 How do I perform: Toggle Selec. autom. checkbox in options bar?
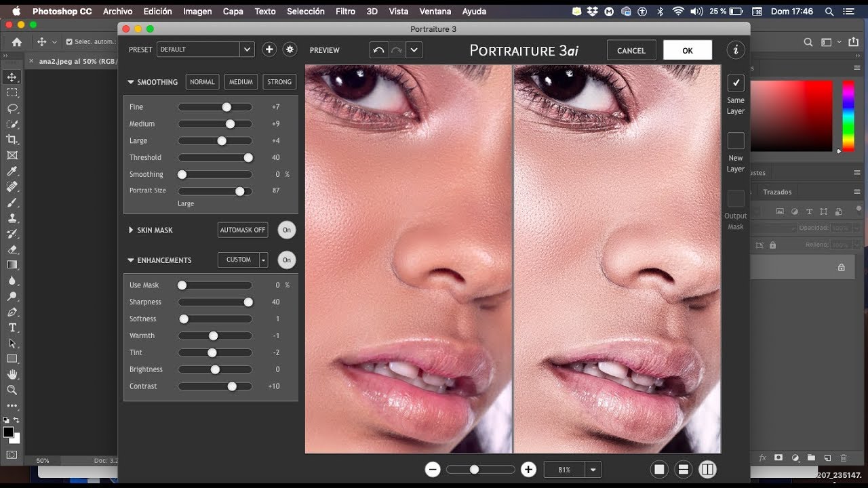pyautogui.click(x=69, y=42)
